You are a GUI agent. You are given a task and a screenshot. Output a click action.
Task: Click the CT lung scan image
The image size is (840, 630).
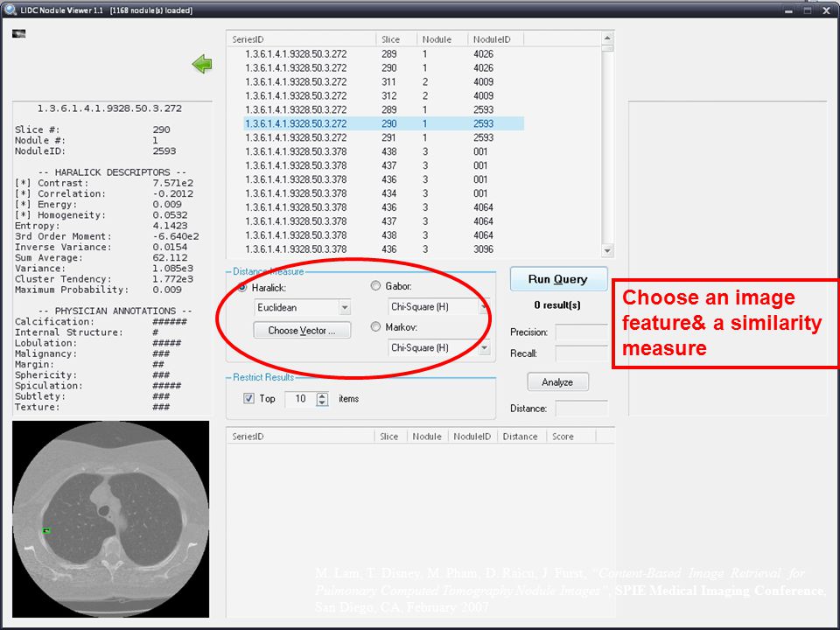pos(111,519)
